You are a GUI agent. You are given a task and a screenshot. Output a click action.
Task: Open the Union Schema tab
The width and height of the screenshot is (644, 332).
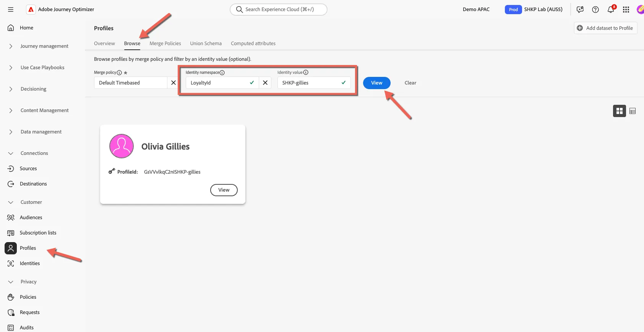tap(206, 44)
